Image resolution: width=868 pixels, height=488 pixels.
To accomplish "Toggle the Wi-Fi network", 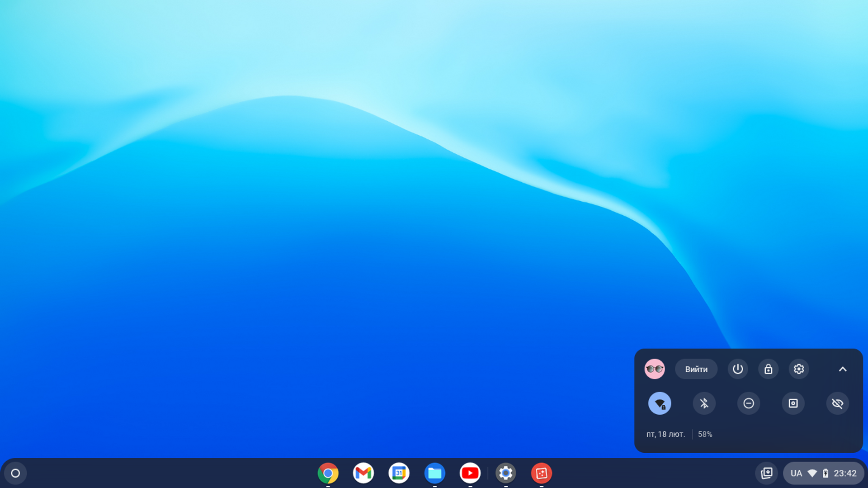I will click(x=660, y=403).
